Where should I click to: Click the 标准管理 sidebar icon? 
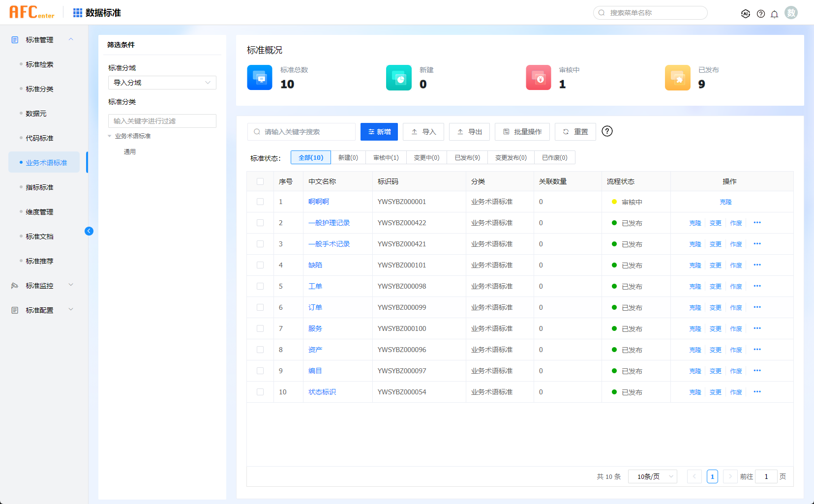coord(15,40)
